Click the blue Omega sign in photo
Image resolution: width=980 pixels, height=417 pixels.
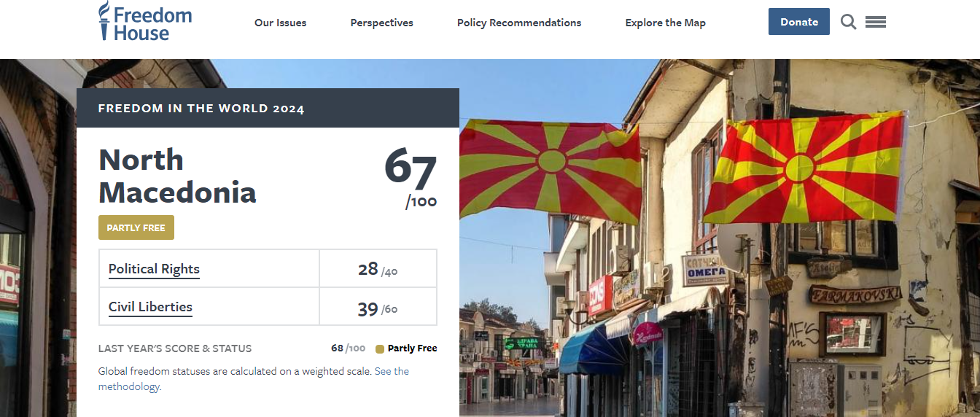point(705,270)
